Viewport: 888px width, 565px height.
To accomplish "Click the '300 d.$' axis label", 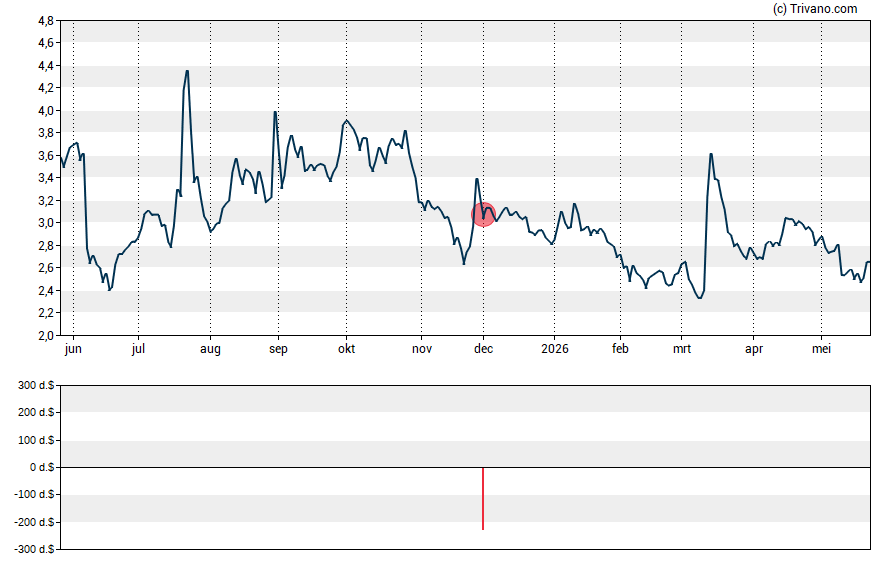I will pos(36,386).
